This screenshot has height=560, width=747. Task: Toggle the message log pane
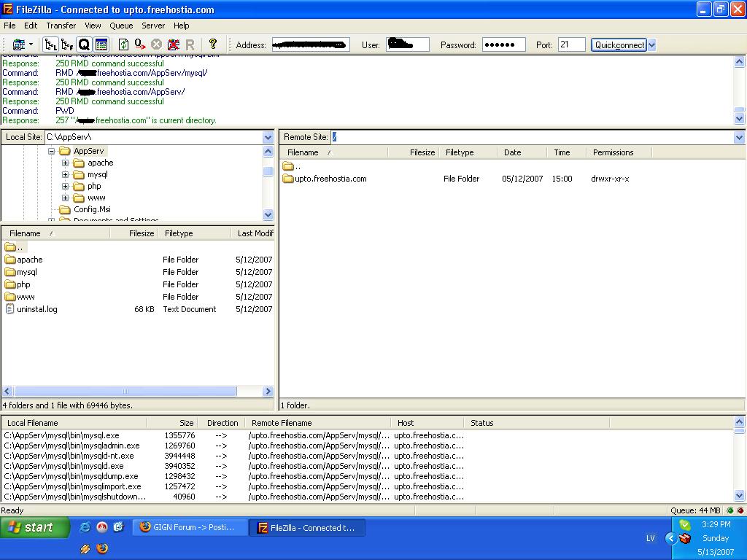pos(101,44)
